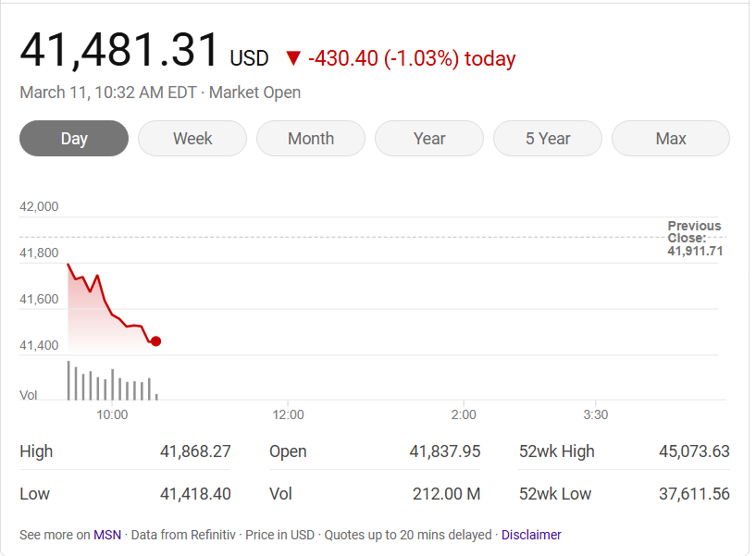
Task: Display the Max time range chart
Action: [671, 139]
